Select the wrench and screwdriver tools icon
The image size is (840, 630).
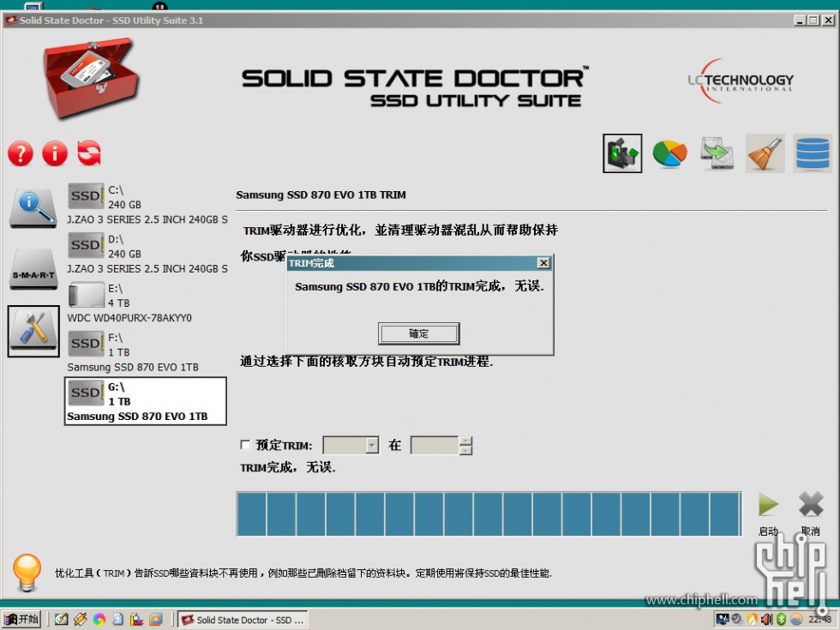[33, 331]
